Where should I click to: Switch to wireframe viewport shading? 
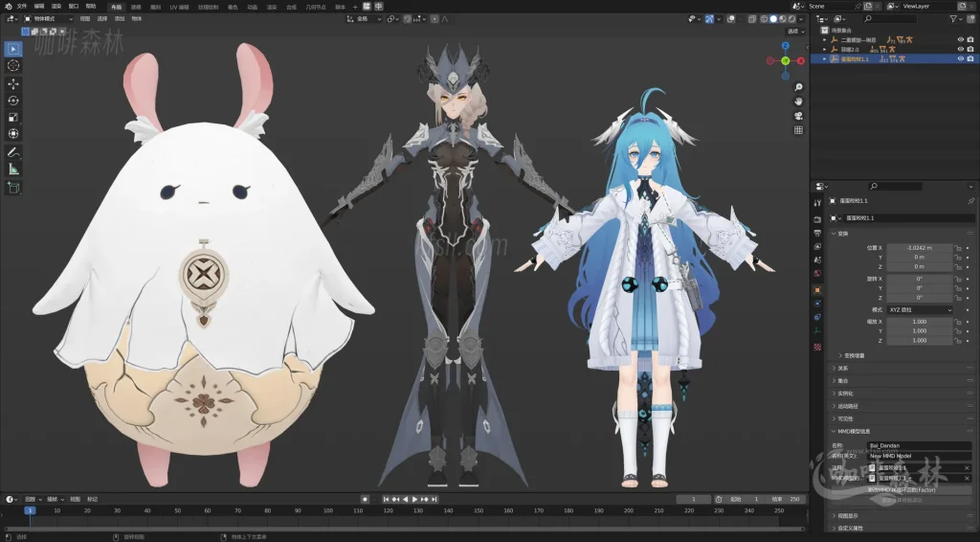(765, 19)
